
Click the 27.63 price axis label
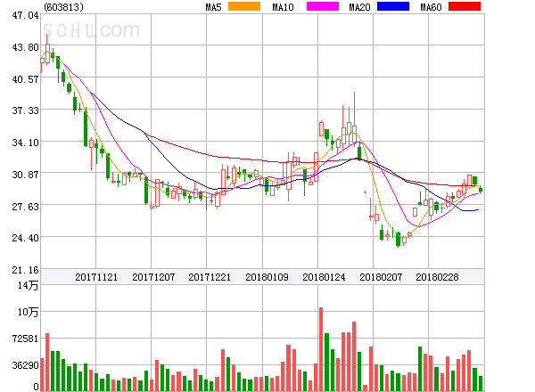(x=25, y=207)
